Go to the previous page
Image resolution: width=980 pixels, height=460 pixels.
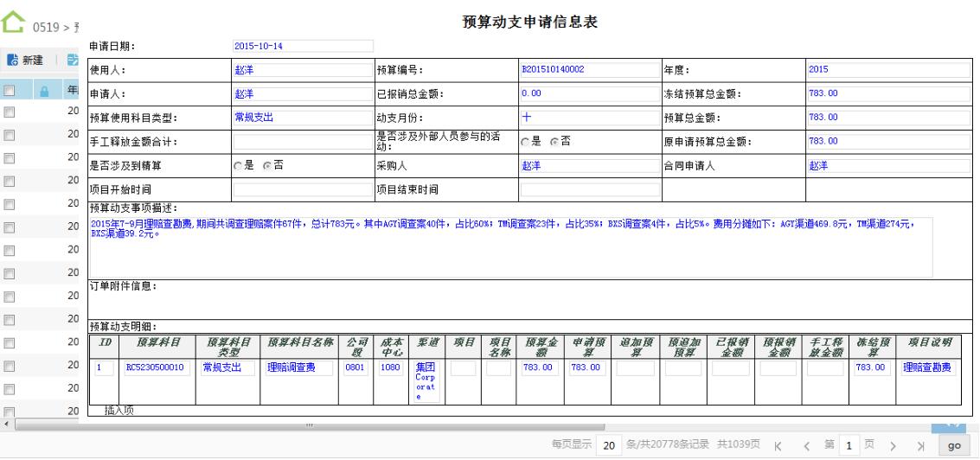[806, 446]
